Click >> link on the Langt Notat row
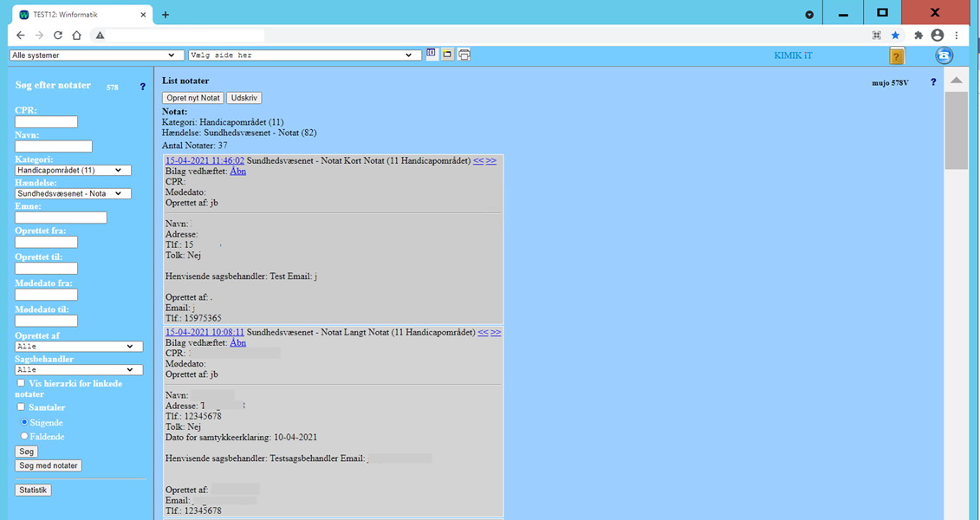 pos(496,332)
